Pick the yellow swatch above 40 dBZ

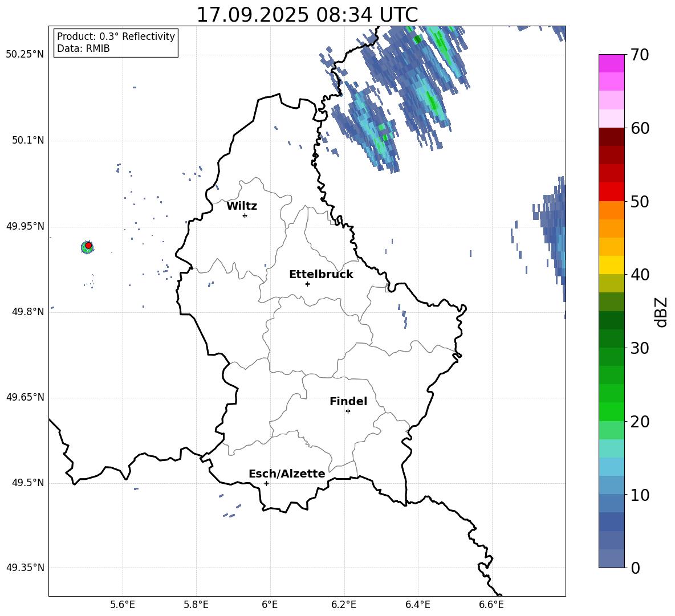pos(612,265)
